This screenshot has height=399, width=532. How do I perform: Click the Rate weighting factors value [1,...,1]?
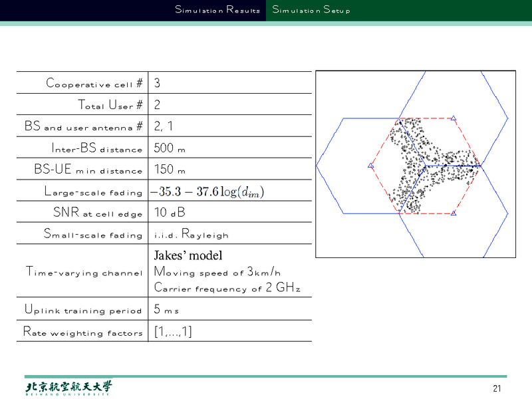(x=173, y=332)
